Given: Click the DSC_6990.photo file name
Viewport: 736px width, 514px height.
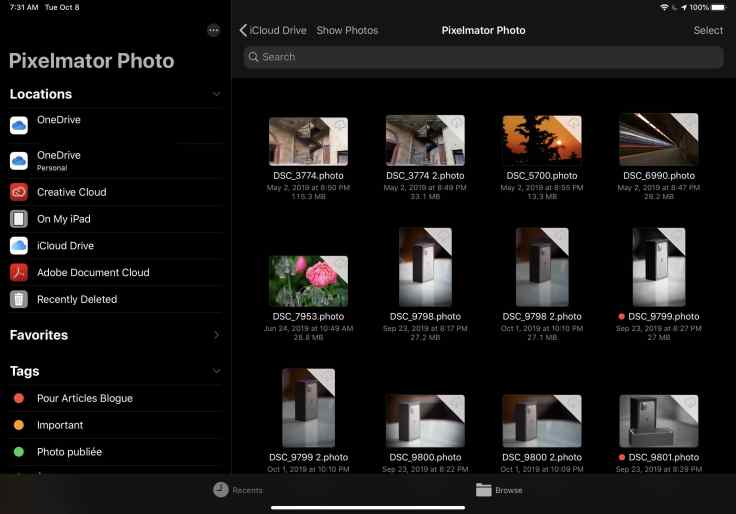Looking at the screenshot, I should tap(659, 176).
